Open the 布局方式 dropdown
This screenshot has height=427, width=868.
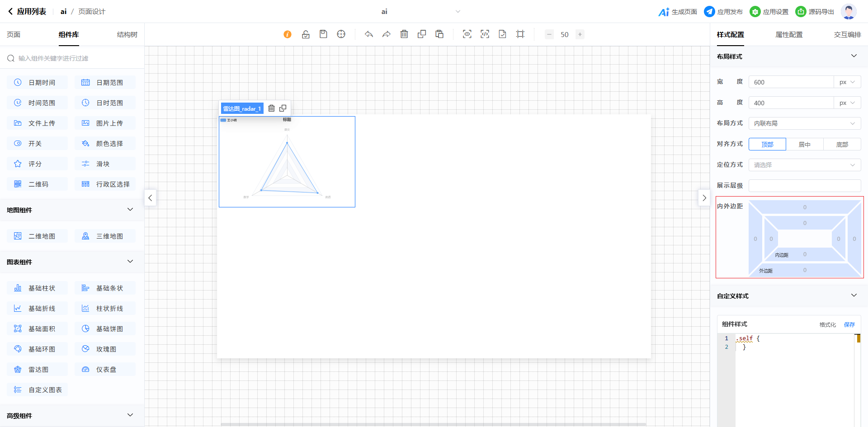805,123
